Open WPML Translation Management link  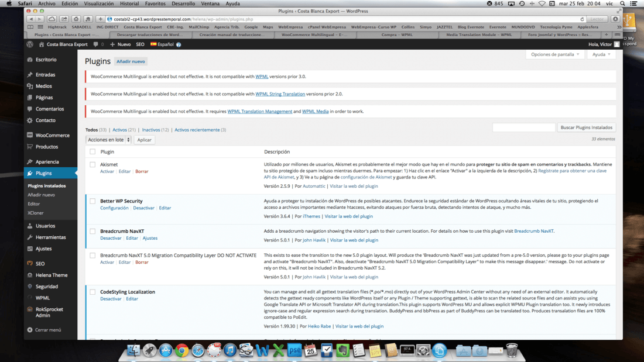click(259, 111)
